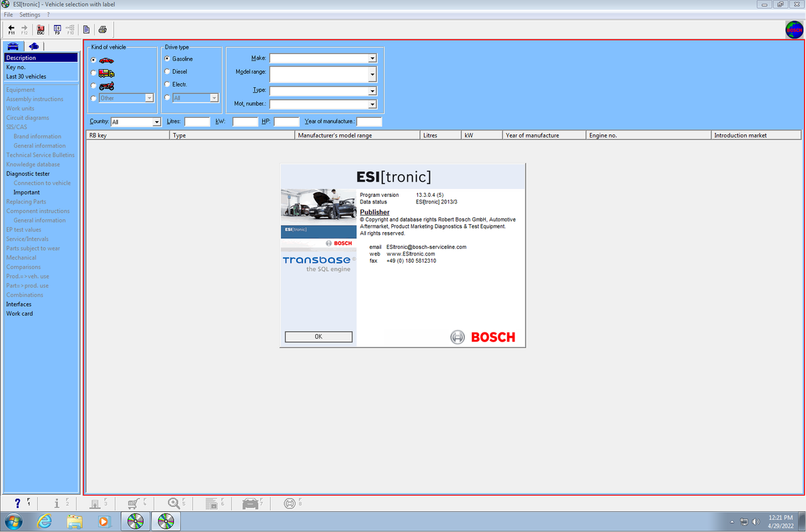
Task: Click the ESC folder toolbar icon
Action: [41, 29]
